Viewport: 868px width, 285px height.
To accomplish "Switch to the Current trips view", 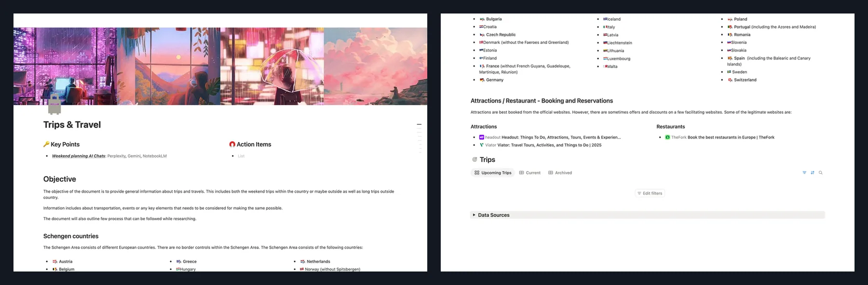I will pos(529,172).
